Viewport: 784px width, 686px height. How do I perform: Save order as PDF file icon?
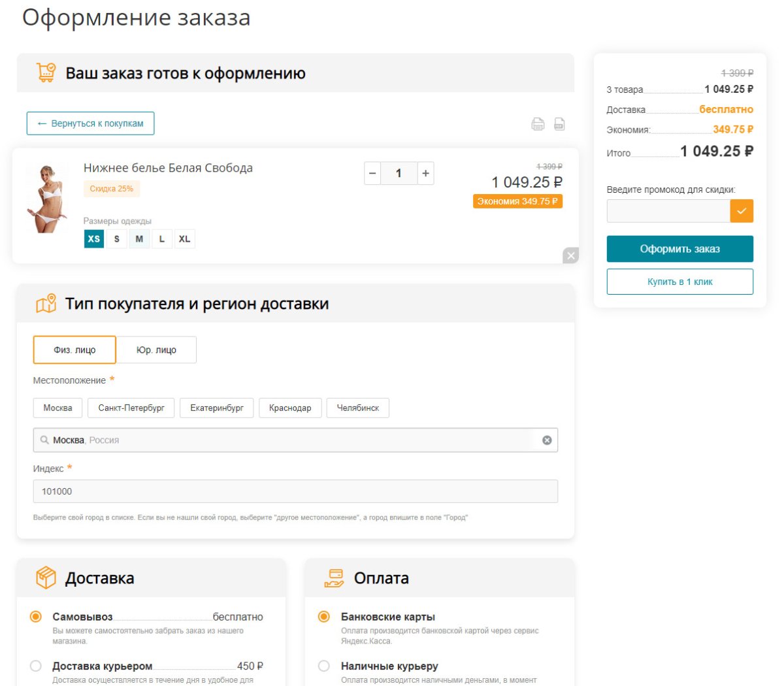click(559, 123)
